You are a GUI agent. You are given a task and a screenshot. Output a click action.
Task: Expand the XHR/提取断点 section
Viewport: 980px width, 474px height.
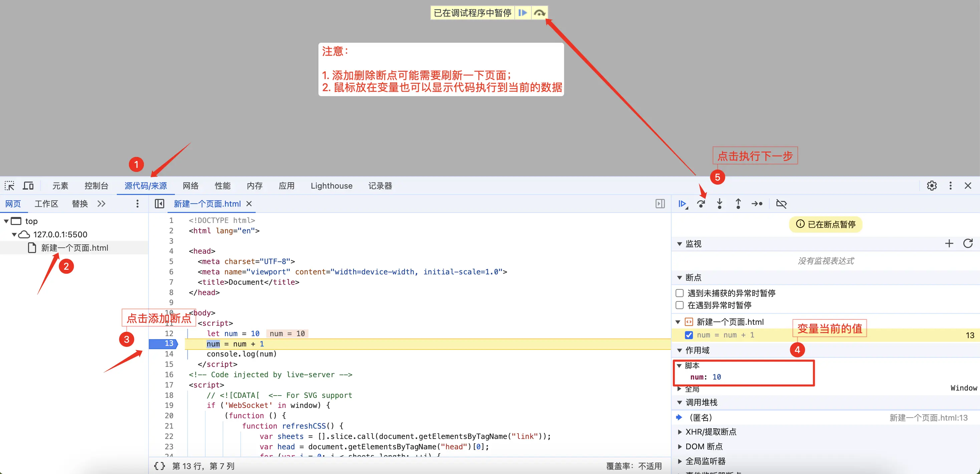680,432
